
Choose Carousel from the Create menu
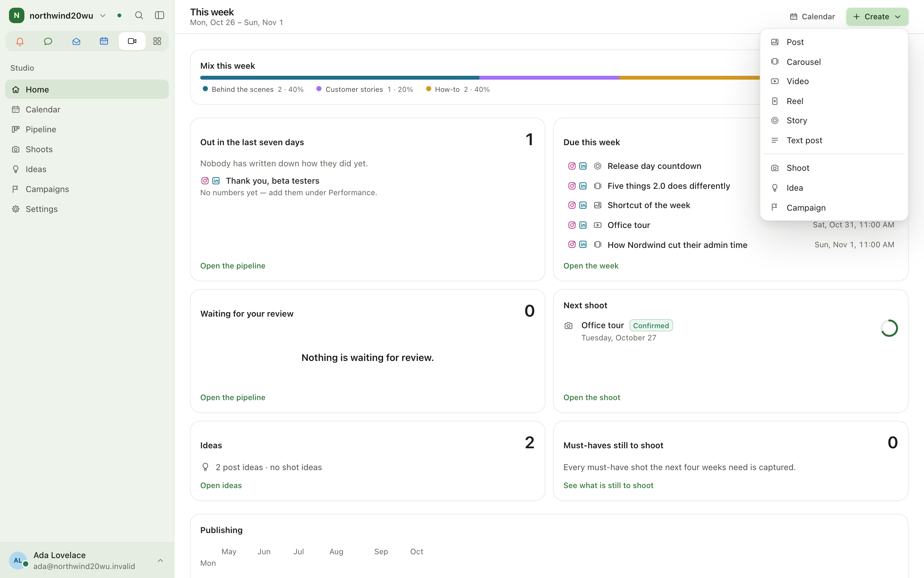[x=834, y=62]
